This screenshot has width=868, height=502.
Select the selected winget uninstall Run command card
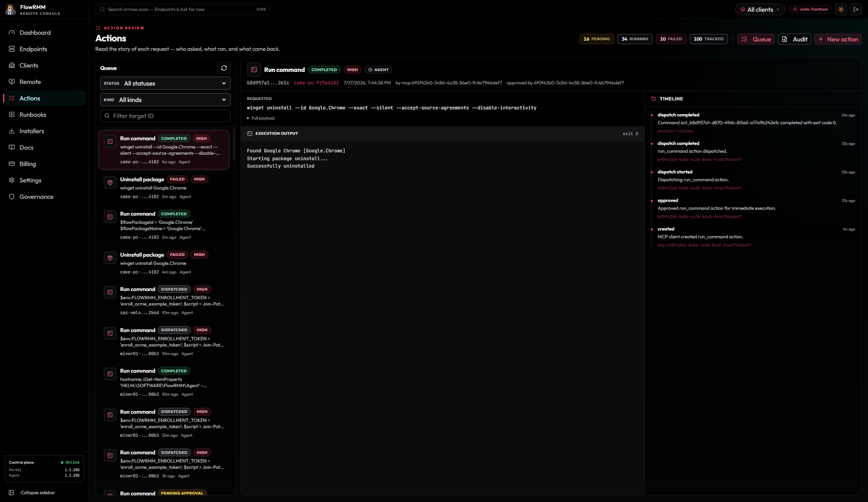[164, 150]
